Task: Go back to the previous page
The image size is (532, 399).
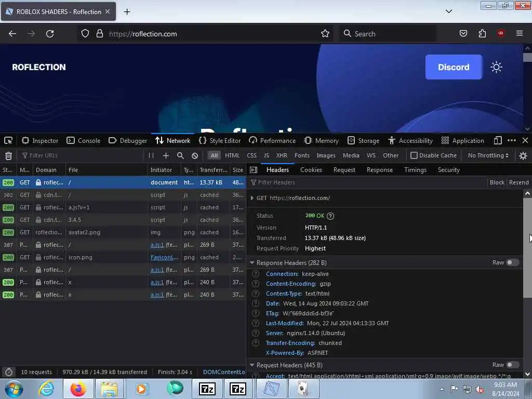Action: [x=12, y=34]
